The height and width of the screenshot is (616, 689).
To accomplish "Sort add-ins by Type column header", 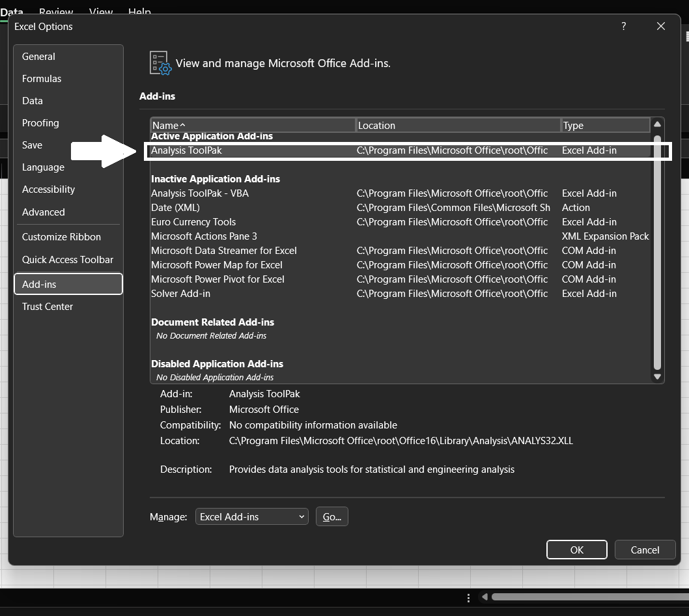I will pyautogui.click(x=606, y=125).
